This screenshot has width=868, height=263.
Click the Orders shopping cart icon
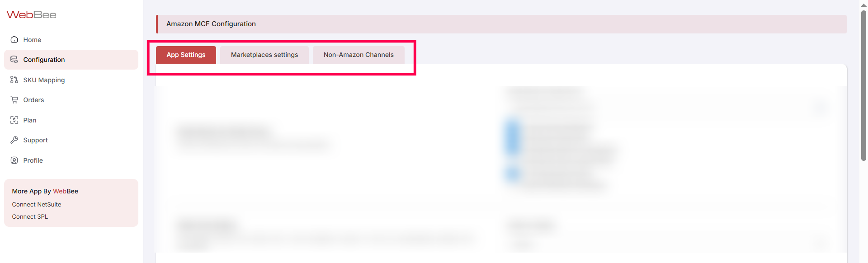coord(14,100)
